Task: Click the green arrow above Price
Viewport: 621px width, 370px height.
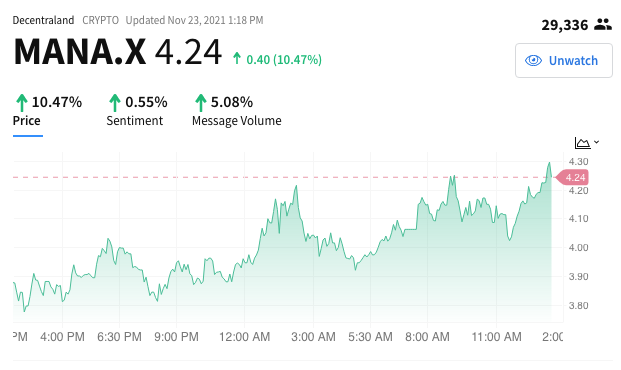Action: pyautogui.click(x=22, y=103)
